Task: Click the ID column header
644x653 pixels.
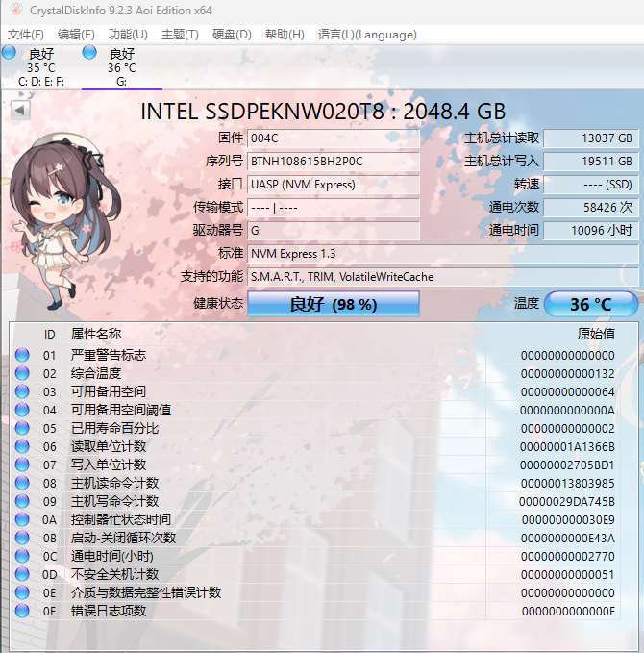Action: 50,335
